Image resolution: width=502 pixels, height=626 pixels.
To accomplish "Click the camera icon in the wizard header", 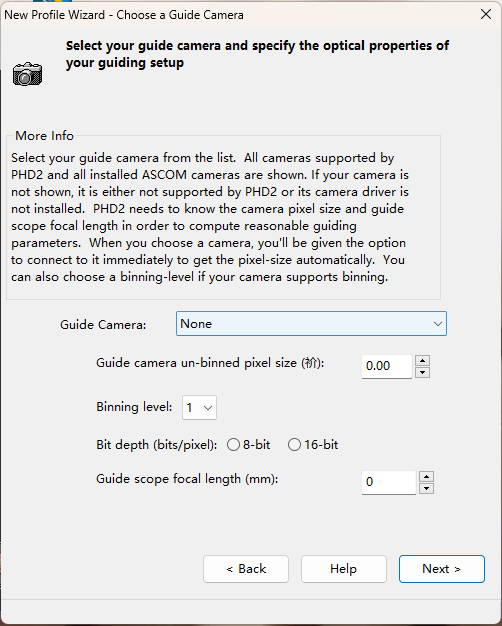I will click(x=27, y=74).
